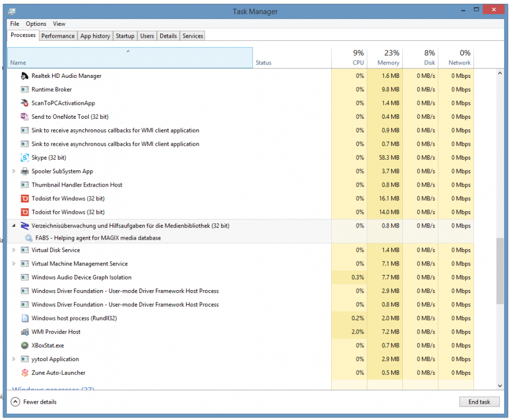Sort by the Name column header

[x=129, y=58]
